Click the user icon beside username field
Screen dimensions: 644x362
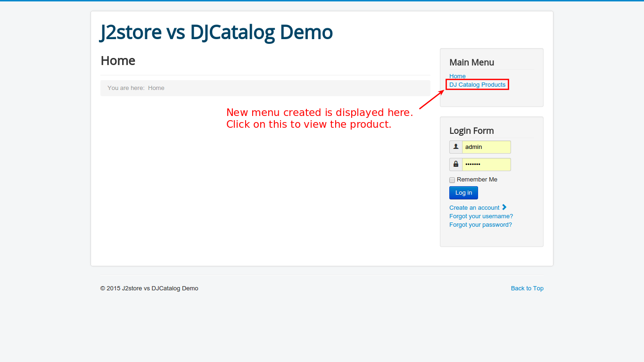456,147
